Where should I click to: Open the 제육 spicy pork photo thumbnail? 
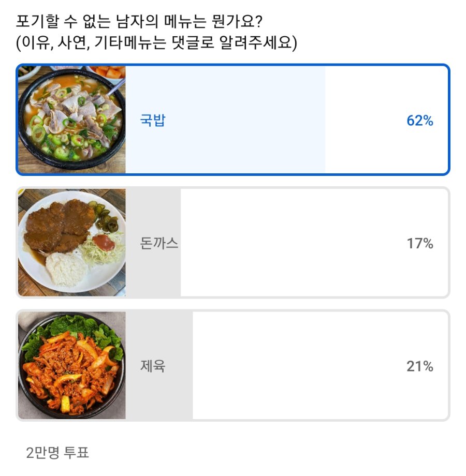click(x=71, y=365)
